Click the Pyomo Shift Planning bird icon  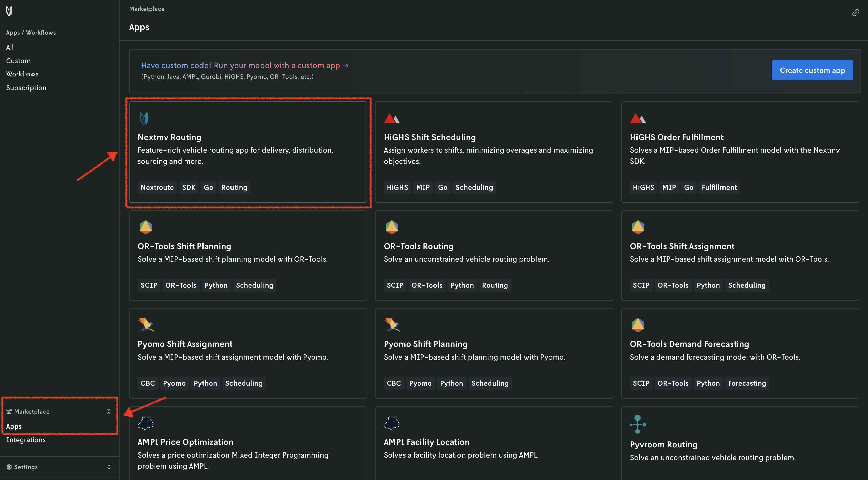click(x=392, y=325)
